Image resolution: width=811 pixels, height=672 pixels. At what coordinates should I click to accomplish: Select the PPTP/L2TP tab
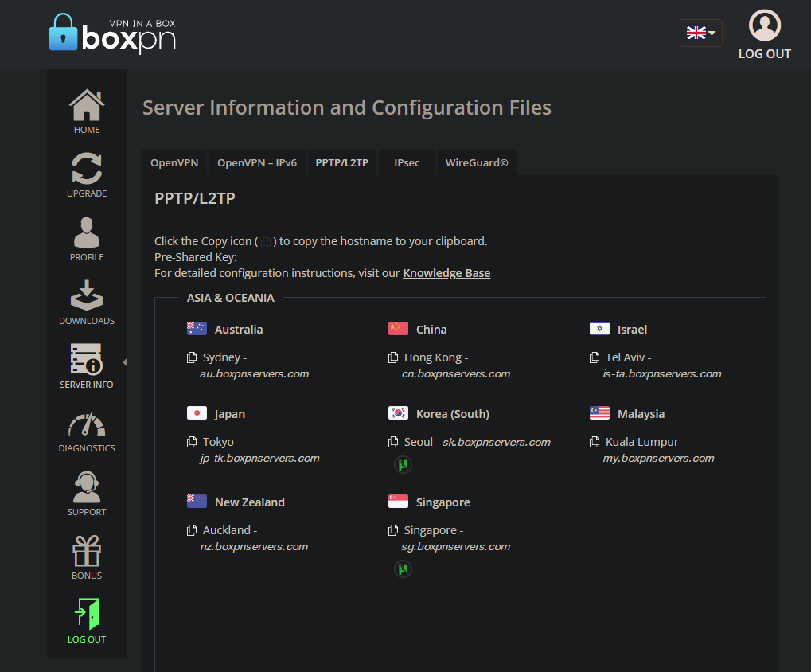click(x=342, y=162)
